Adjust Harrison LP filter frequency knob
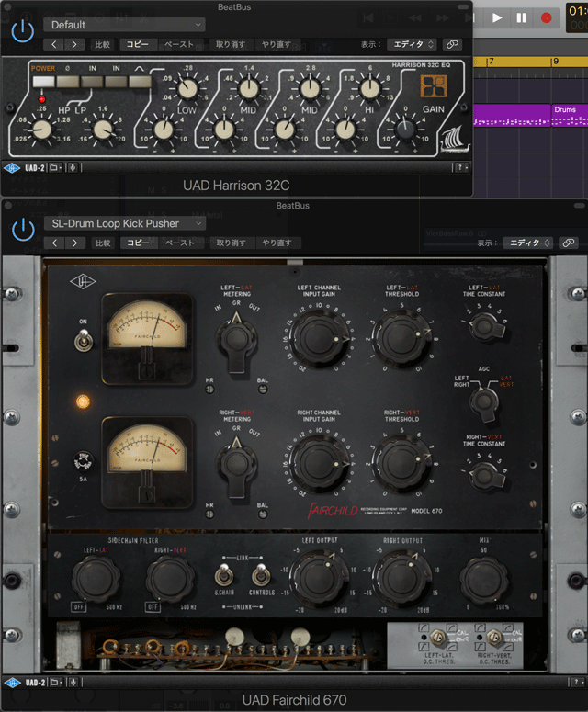The image size is (588, 712). coord(103,130)
